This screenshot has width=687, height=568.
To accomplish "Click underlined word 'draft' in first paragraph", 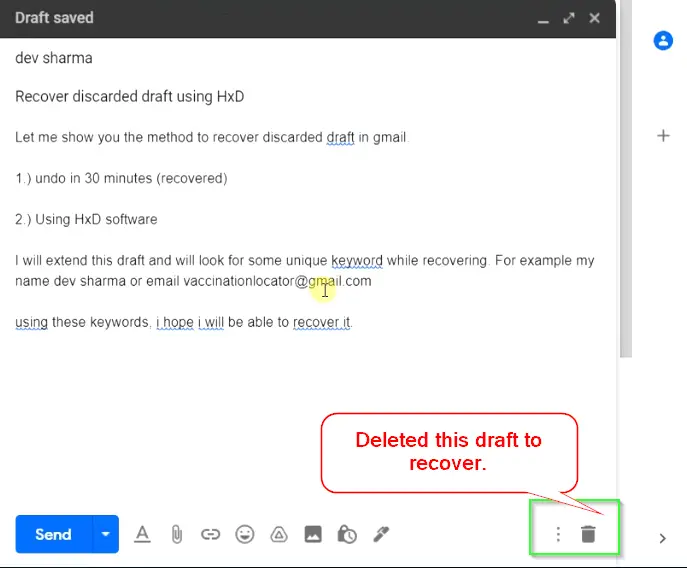I will [340, 137].
